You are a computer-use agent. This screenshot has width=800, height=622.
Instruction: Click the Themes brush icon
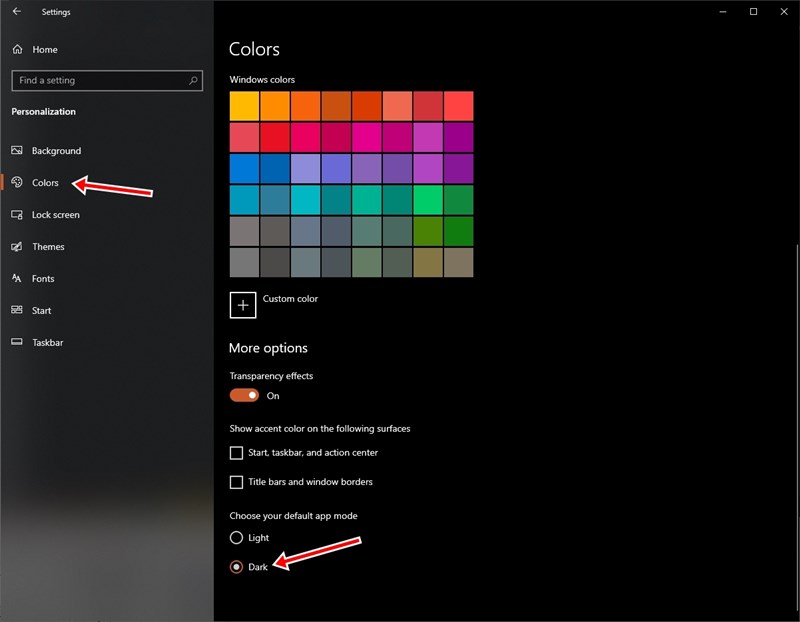pyautogui.click(x=17, y=246)
